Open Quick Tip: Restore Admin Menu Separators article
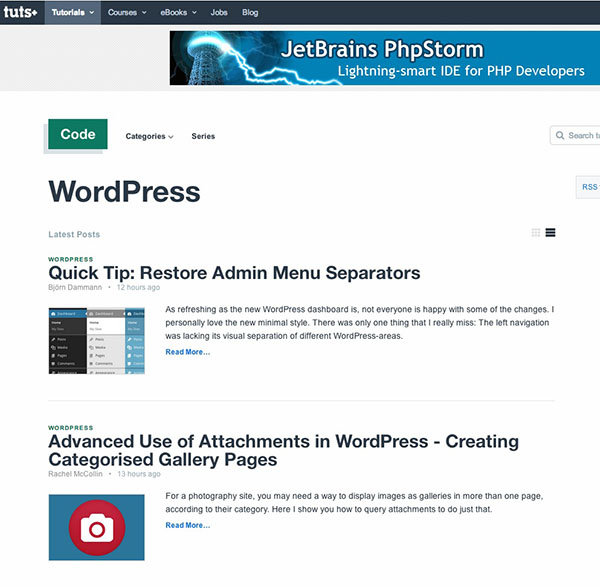The image size is (600, 587). coord(234,273)
